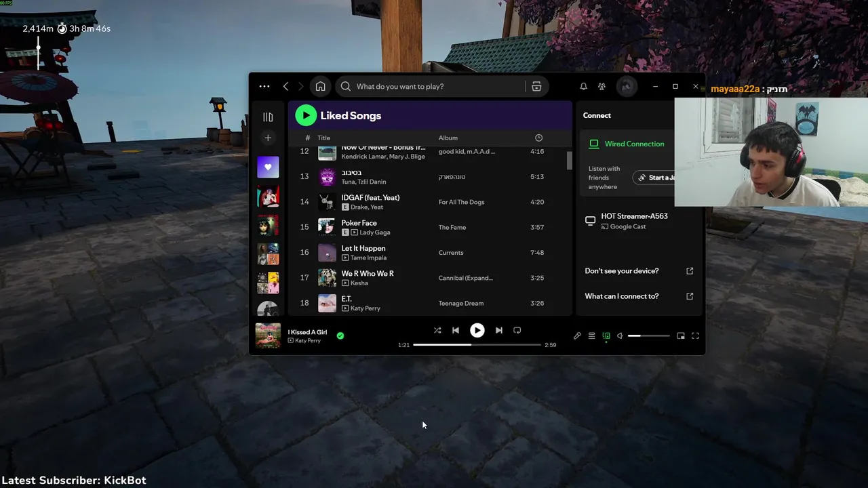Skip to next track

[499, 330]
